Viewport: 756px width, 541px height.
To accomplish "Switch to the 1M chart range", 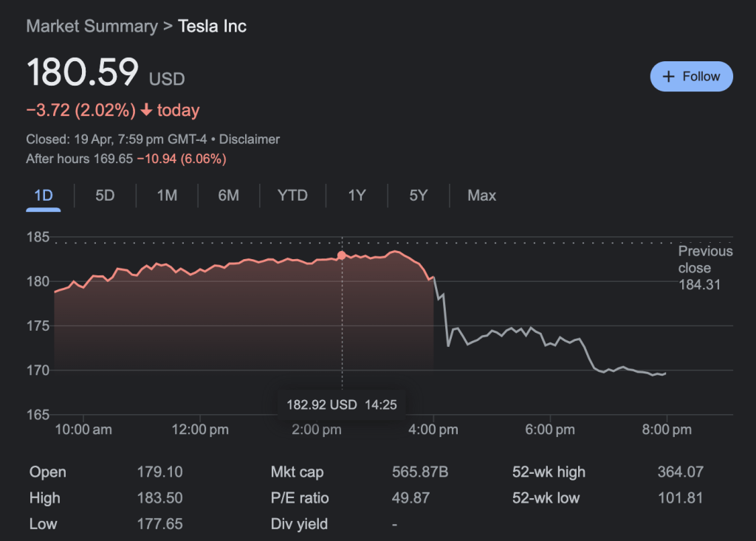I will coord(167,196).
